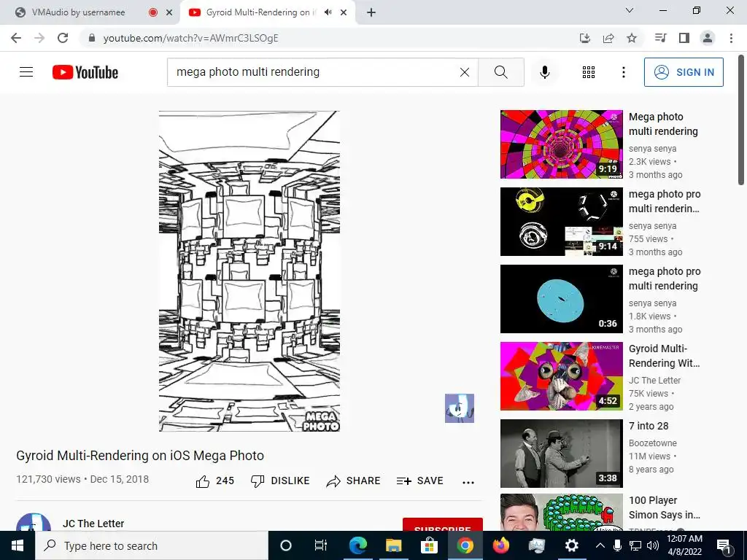Screen dimensions: 747x560
Task: Run search with the magnifier button
Action: pos(500,72)
